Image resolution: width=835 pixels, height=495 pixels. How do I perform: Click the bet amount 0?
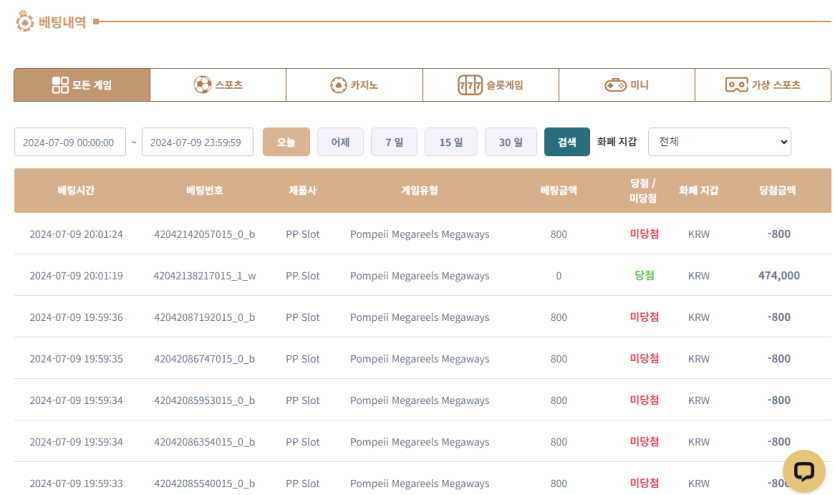[x=559, y=276]
